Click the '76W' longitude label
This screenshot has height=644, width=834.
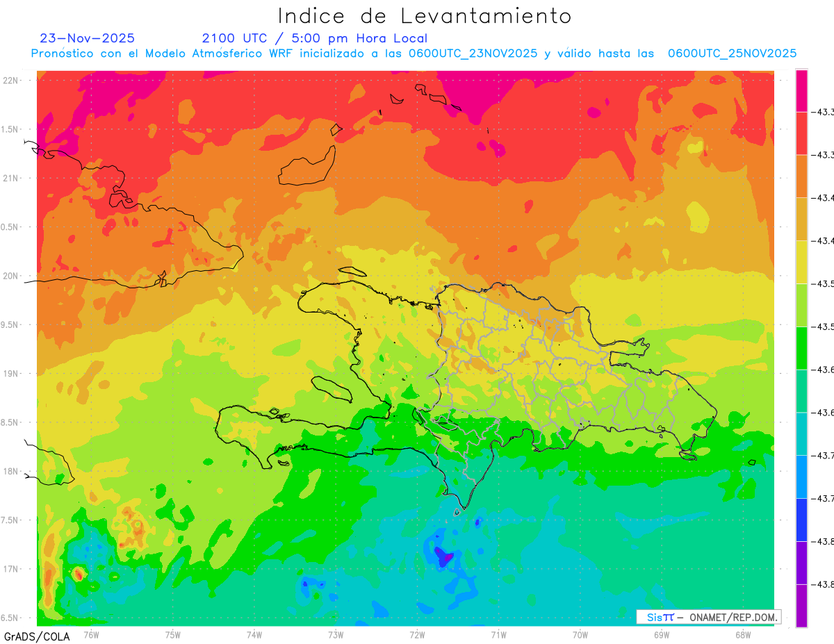(x=91, y=634)
